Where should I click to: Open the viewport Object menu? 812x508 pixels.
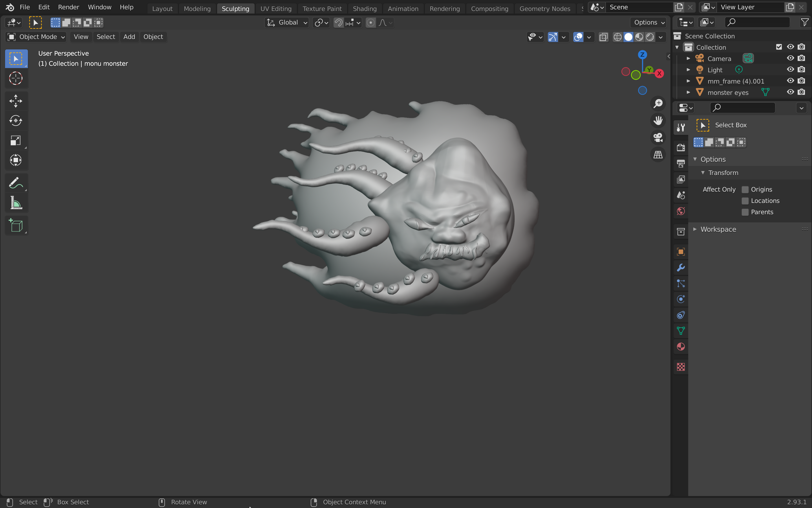pyautogui.click(x=153, y=37)
